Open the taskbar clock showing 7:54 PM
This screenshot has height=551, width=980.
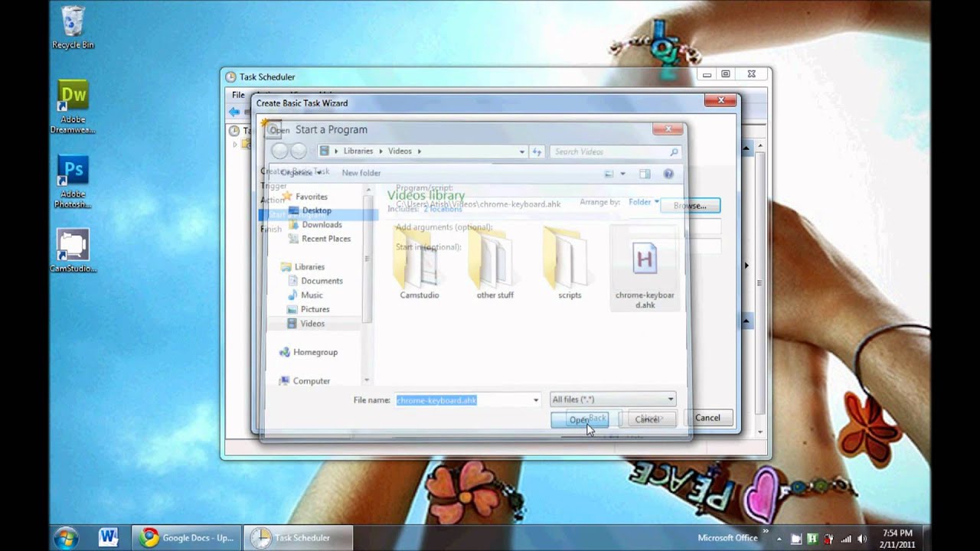(897, 538)
